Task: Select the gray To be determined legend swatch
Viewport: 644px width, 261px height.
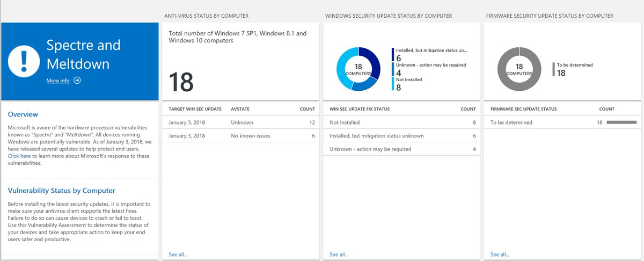Action: 554,69
